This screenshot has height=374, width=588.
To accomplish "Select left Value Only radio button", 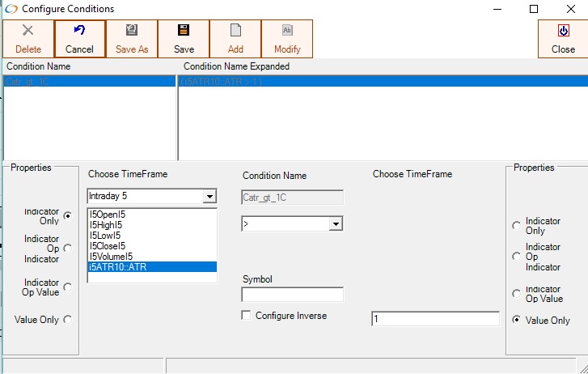I will [x=67, y=320].
